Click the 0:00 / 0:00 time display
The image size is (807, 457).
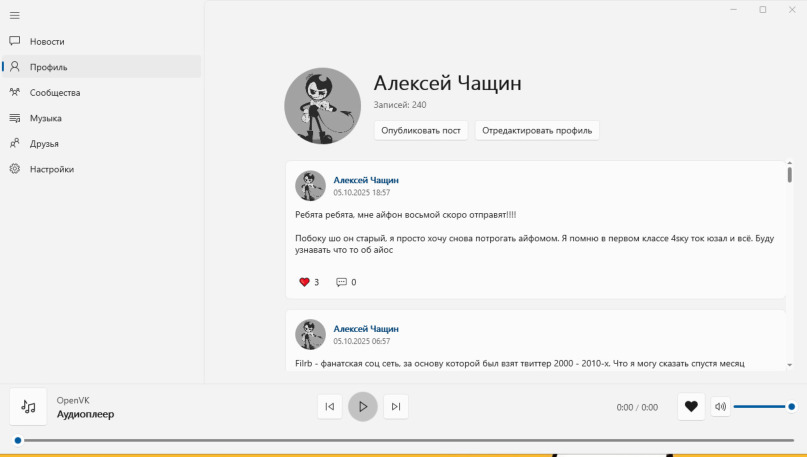(637, 407)
